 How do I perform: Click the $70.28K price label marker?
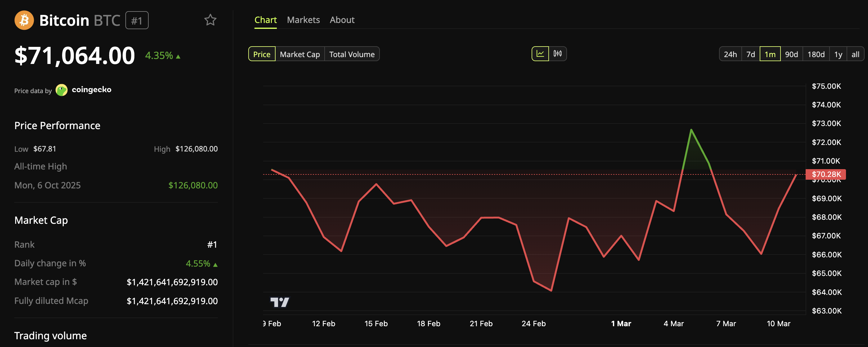tap(825, 174)
